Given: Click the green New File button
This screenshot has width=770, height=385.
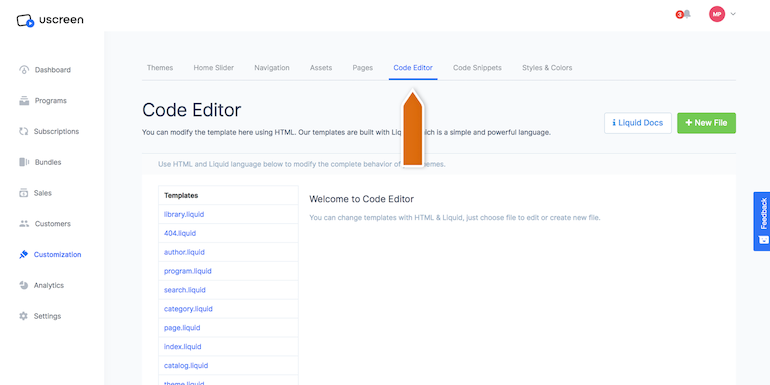Looking at the screenshot, I should tap(706, 123).
